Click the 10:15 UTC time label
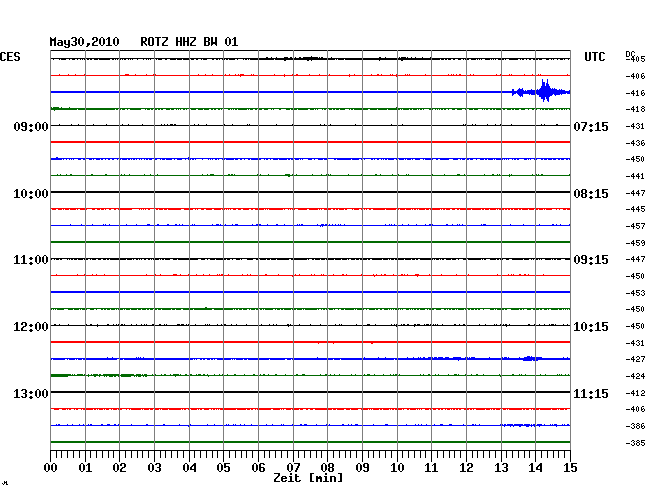 pos(591,327)
